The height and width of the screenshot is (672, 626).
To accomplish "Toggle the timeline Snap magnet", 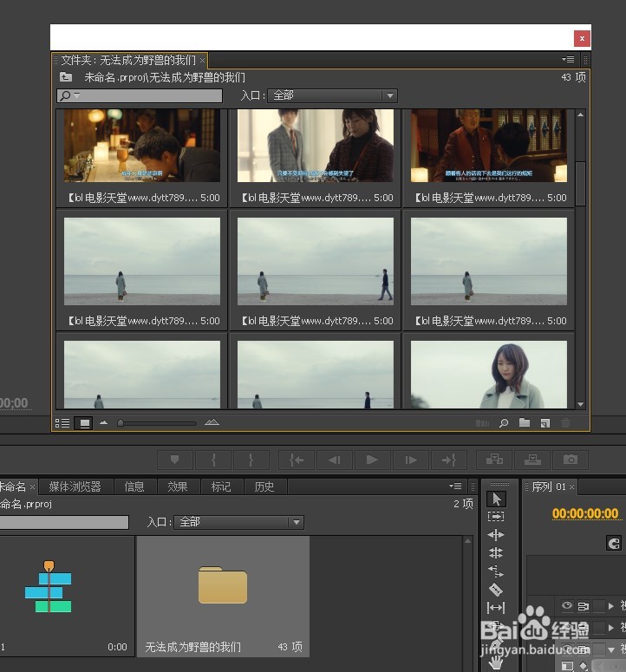I will (x=614, y=544).
